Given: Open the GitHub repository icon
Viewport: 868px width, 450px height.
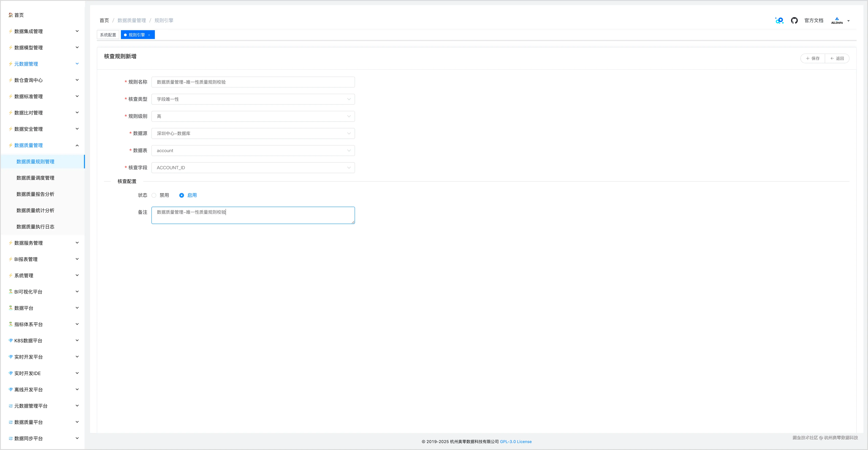Looking at the screenshot, I should (794, 21).
